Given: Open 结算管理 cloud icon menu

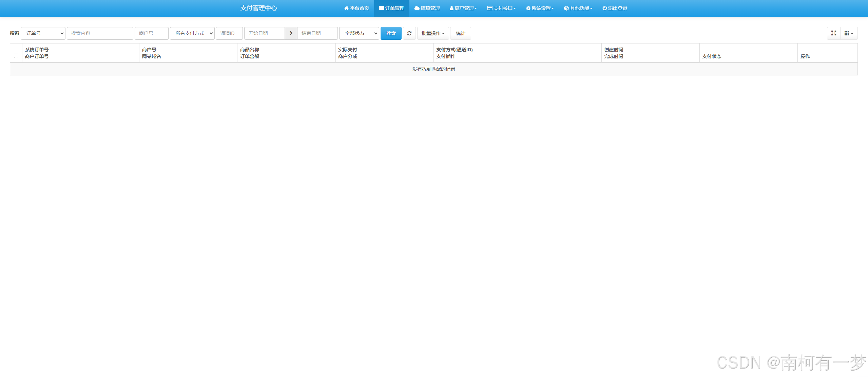Looking at the screenshot, I should tap(427, 8).
